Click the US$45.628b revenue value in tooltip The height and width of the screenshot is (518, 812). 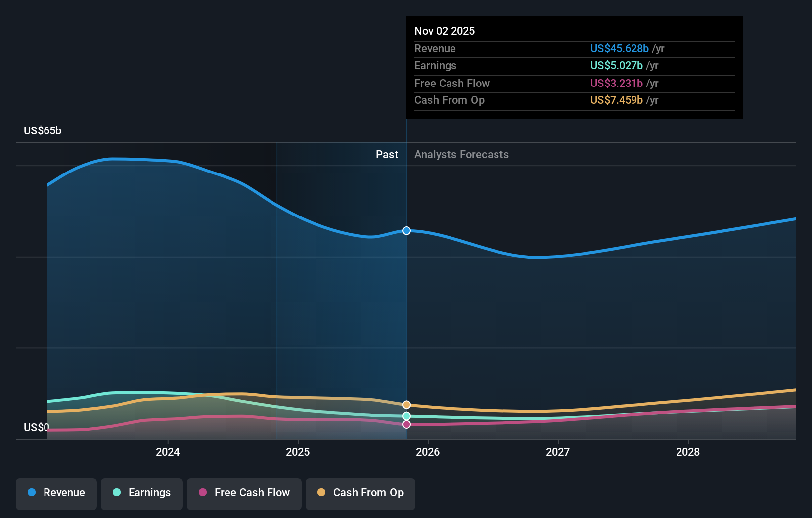point(619,49)
